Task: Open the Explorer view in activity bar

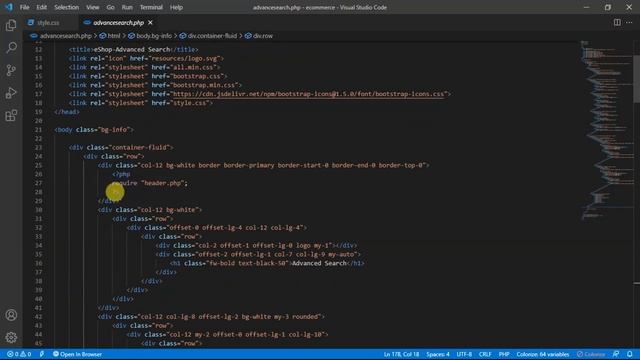Action: click(x=11, y=25)
